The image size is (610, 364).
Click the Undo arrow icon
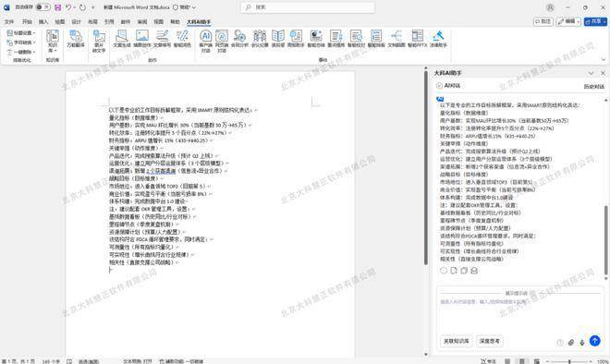pos(68,7)
